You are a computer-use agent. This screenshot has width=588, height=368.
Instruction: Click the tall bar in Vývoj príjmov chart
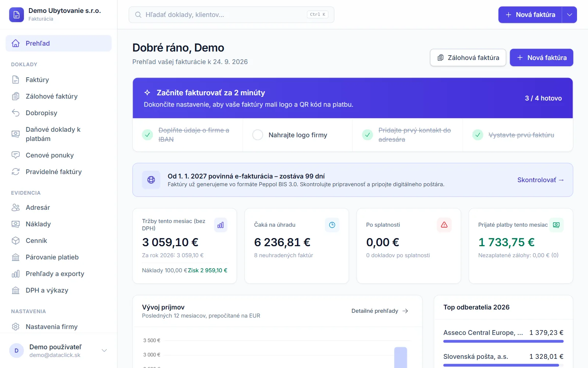coord(401,357)
